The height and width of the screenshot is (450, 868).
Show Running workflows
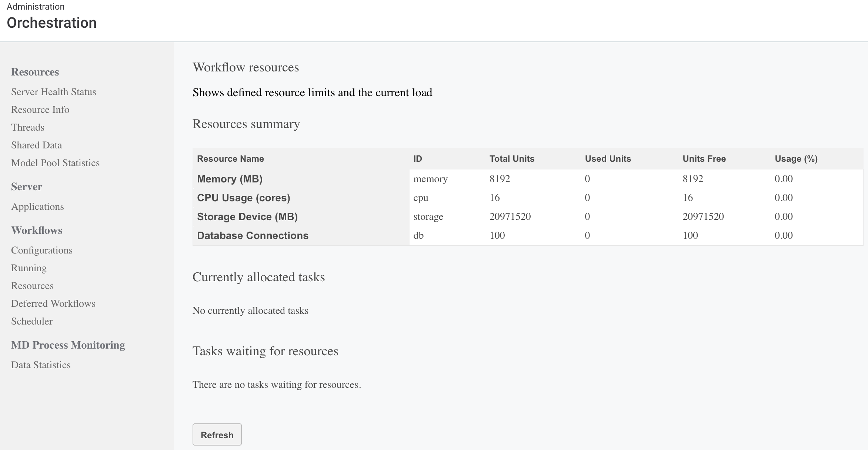click(x=29, y=268)
